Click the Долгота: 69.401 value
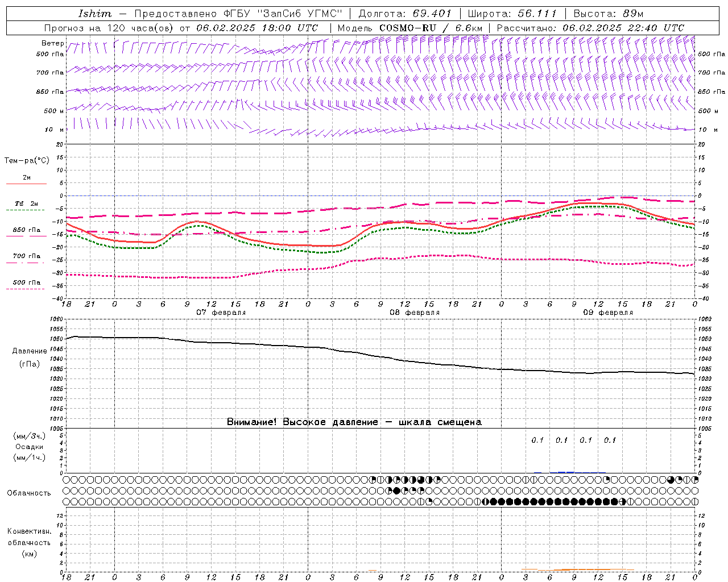 coord(405,14)
